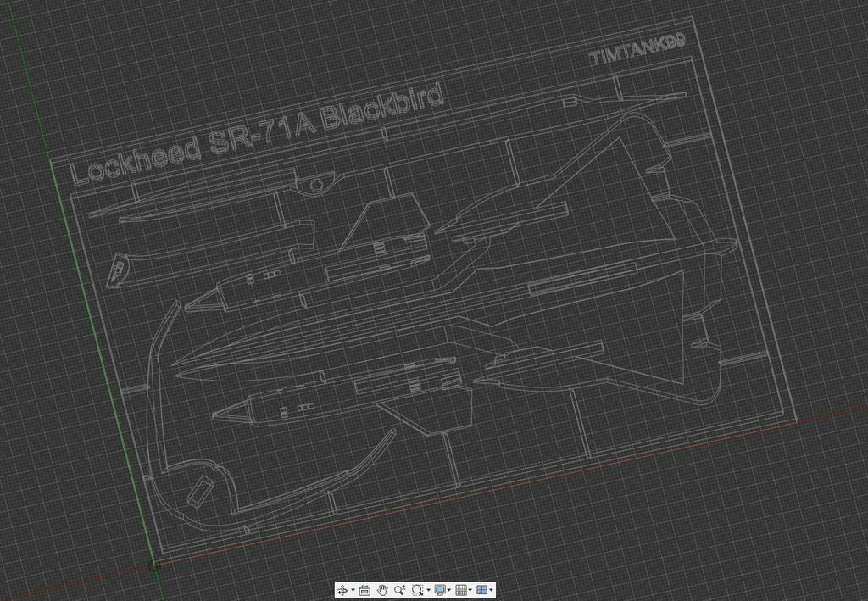Activate the Pan hand tool
Viewport: 868px width, 601px height.
[x=382, y=590]
